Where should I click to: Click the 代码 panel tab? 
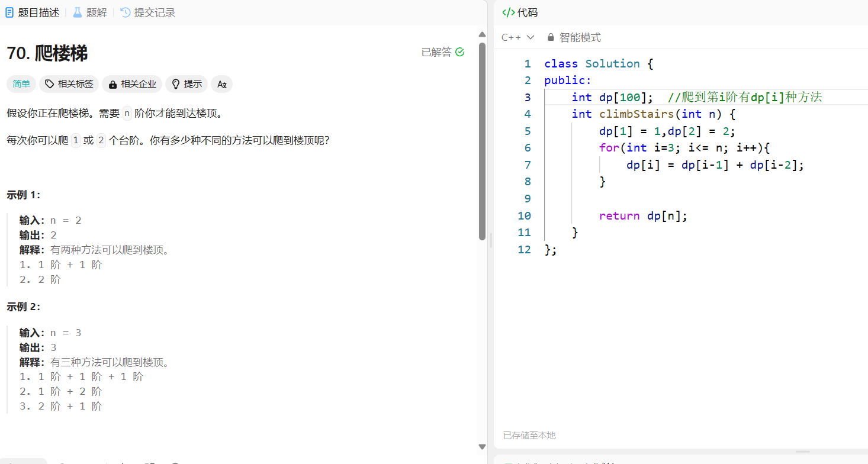[520, 12]
